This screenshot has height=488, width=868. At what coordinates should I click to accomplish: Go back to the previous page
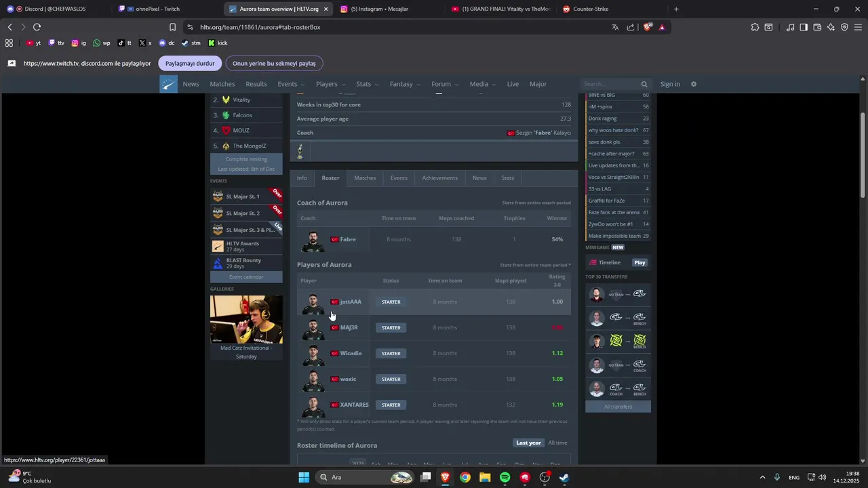pos(9,27)
